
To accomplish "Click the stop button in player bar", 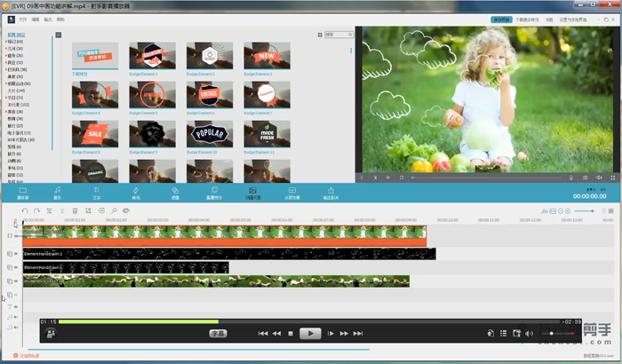I will point(290,333).
